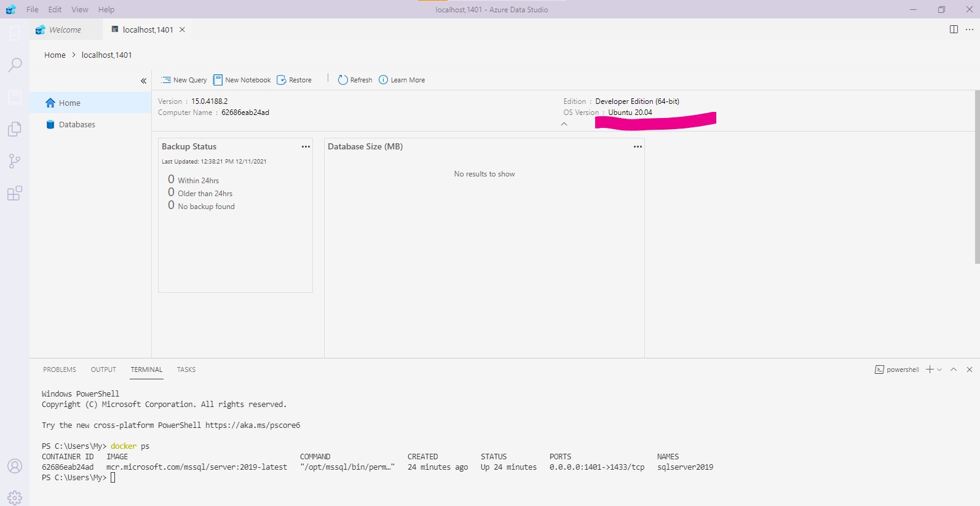This screenshot has width=980, height=506.
Task: Collapse the dashboard navigation pane
Action: point(143,81)
